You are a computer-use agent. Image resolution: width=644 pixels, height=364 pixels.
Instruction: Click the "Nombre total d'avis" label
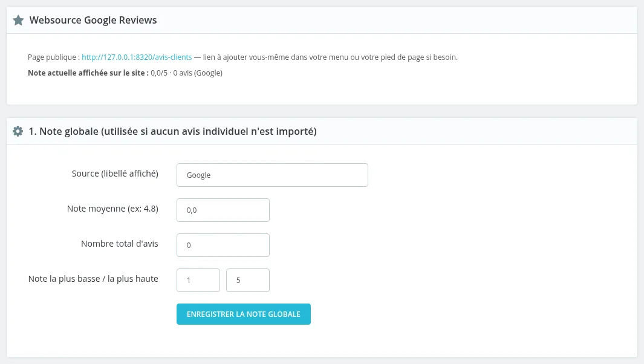120,244
